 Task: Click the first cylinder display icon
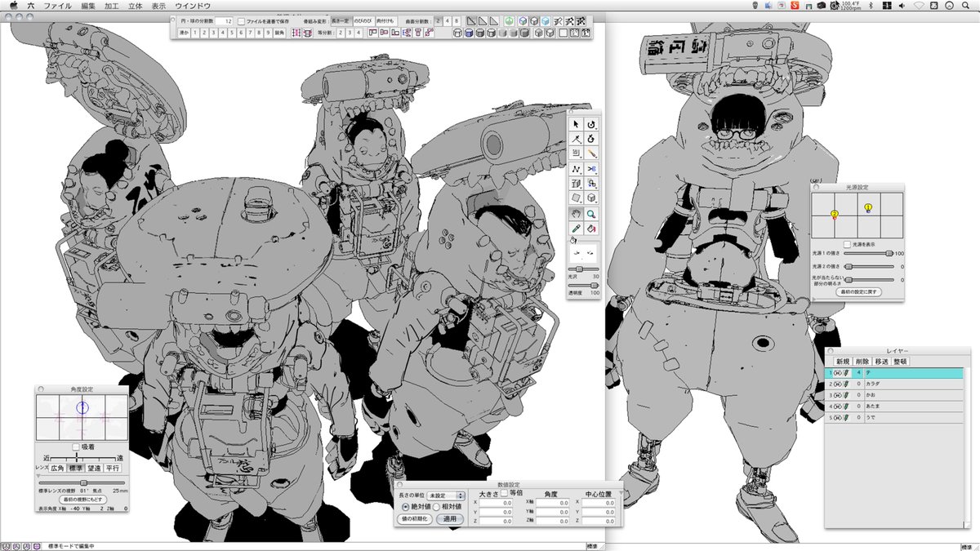tap(457, 33)
